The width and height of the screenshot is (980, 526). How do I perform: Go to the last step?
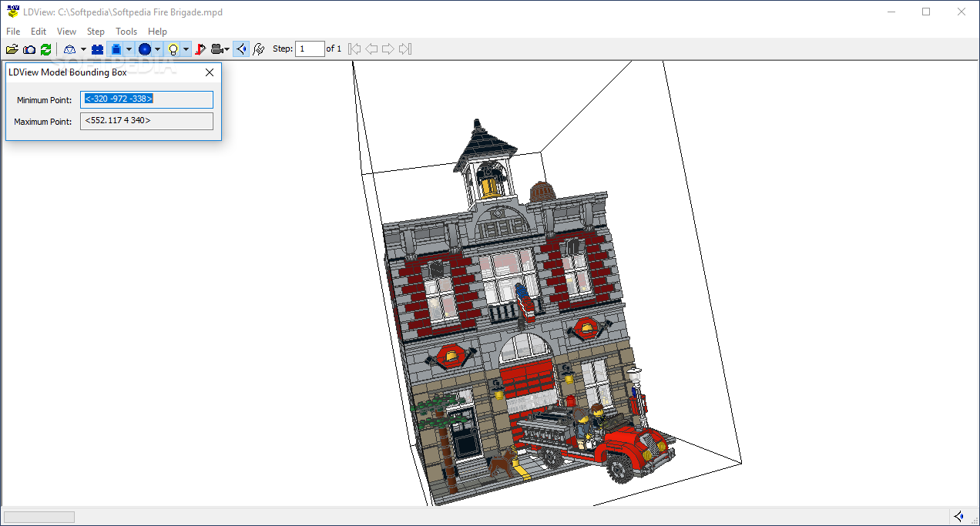pos(404,49)
